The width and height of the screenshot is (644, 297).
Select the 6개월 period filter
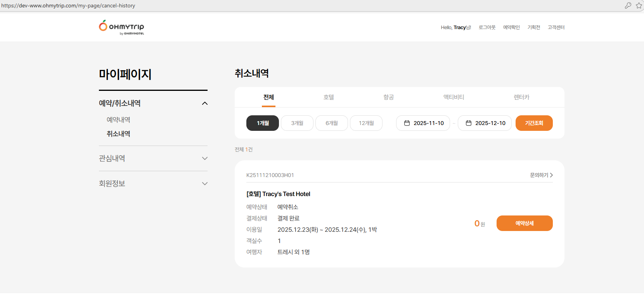click(x=332, y=123)
